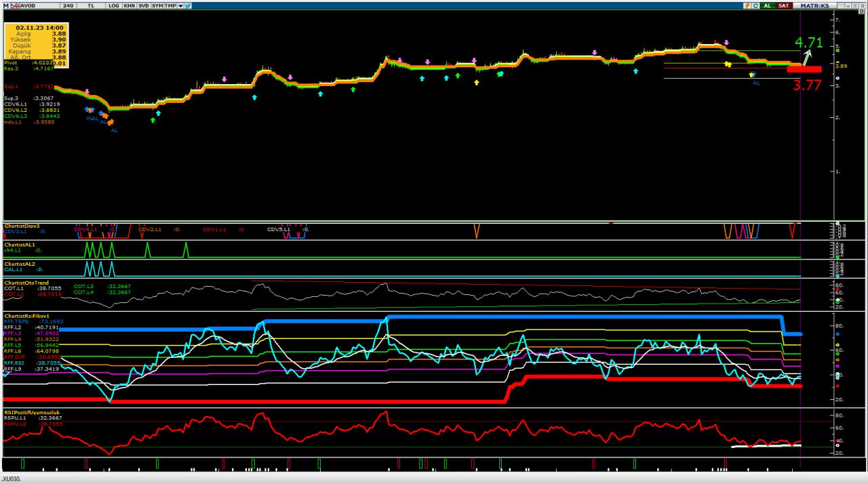Click the teal circular C refresh icon
Viewport: 868px width, 484px height.
[756, 5]
